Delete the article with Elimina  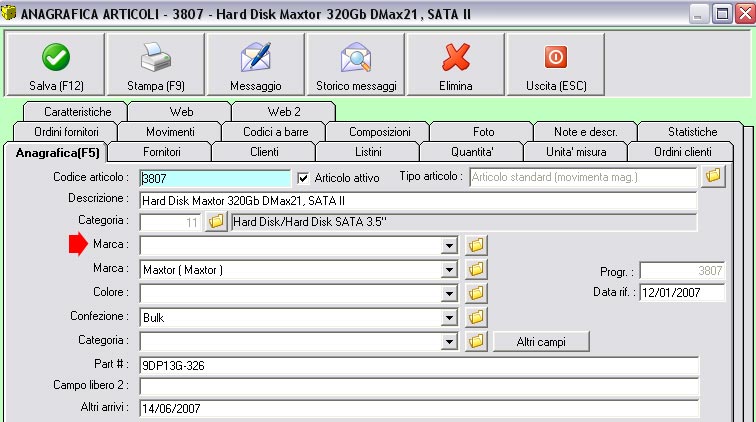[x=455, y=66]
